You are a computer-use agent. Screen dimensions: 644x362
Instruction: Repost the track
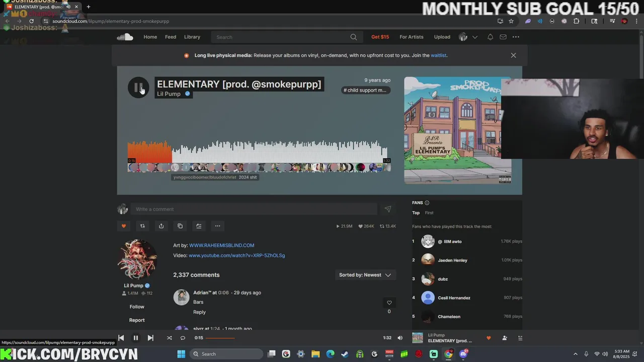pos(142,226)
